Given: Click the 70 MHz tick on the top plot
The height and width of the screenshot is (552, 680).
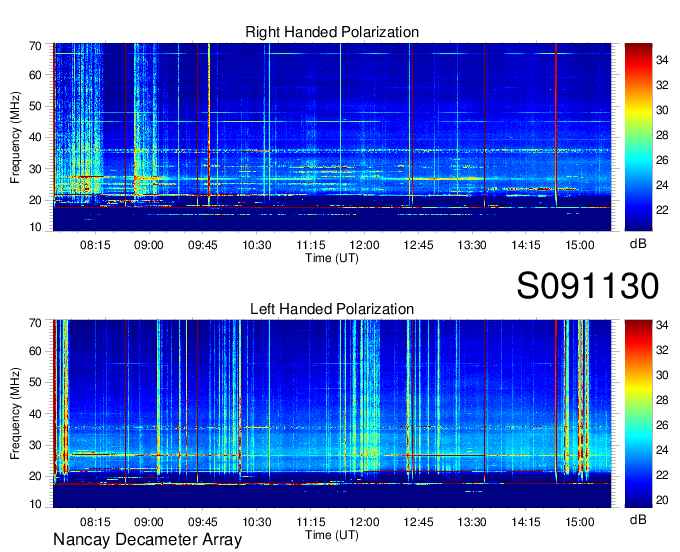Looking at the screenshot, I should click(x=35, y=46).
